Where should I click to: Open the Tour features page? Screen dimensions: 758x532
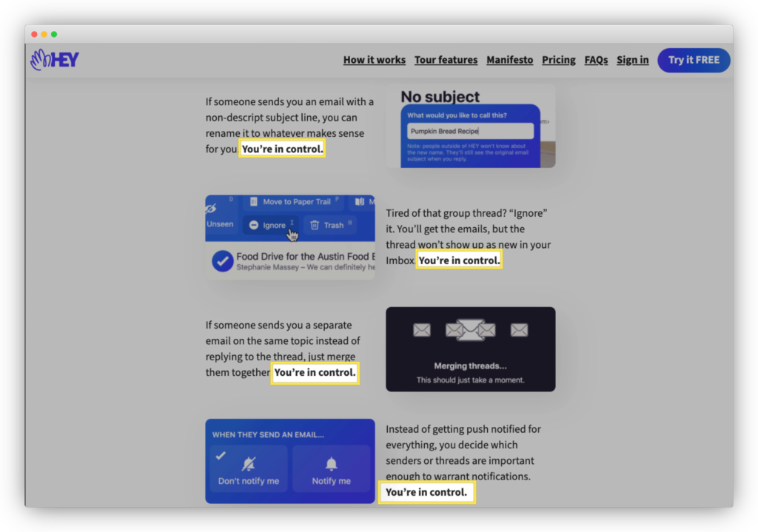click(446, 60)
